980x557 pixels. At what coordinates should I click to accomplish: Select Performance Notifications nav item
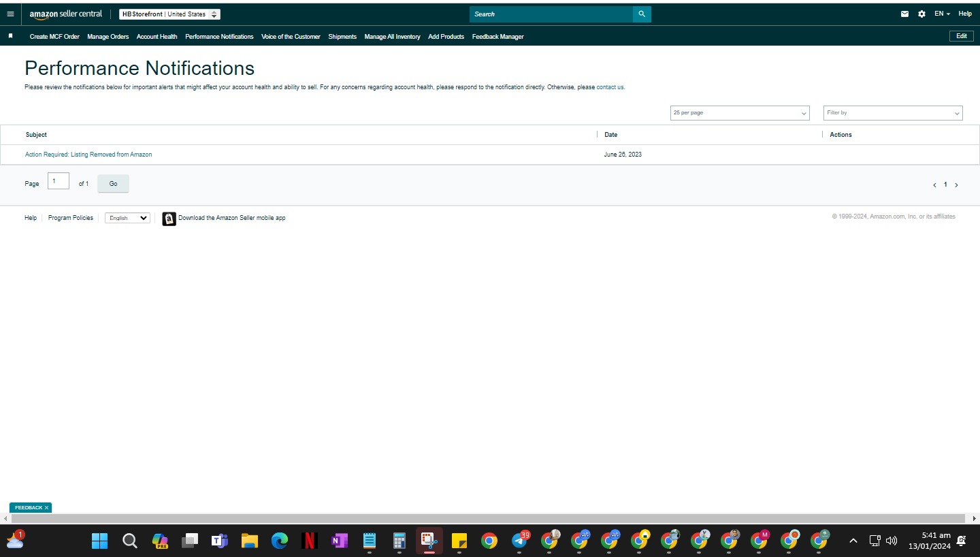click(219, 37)
